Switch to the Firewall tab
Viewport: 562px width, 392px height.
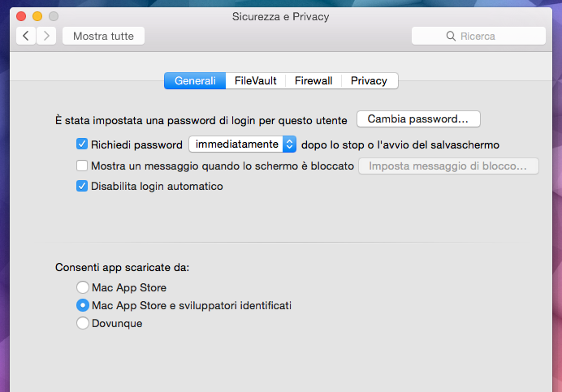click(x=313, y=80)
